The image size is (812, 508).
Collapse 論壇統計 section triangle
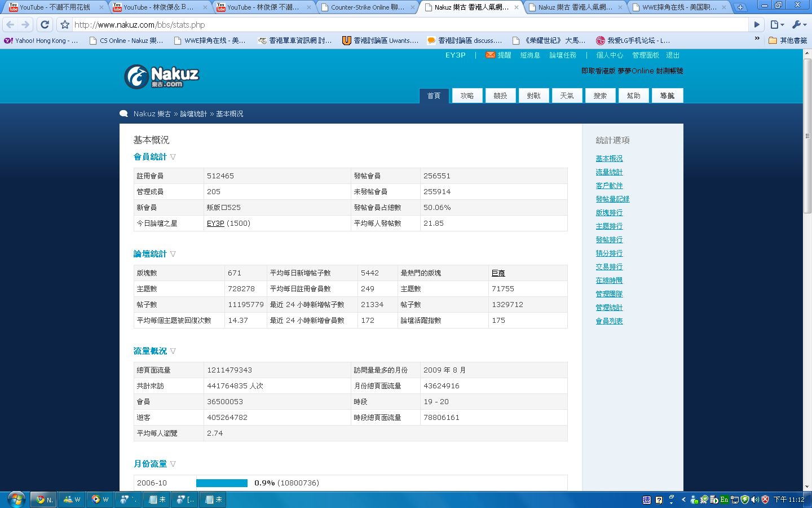(173, 254)
